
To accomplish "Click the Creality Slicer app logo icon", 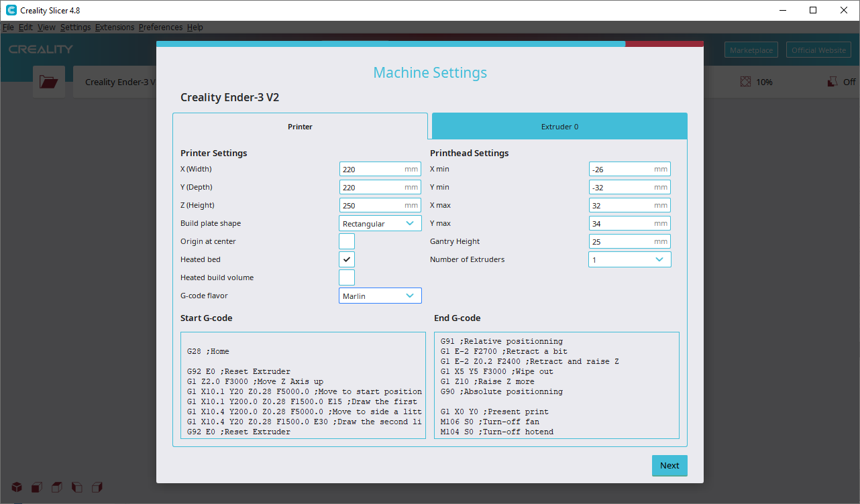I will tap(11, 10).
